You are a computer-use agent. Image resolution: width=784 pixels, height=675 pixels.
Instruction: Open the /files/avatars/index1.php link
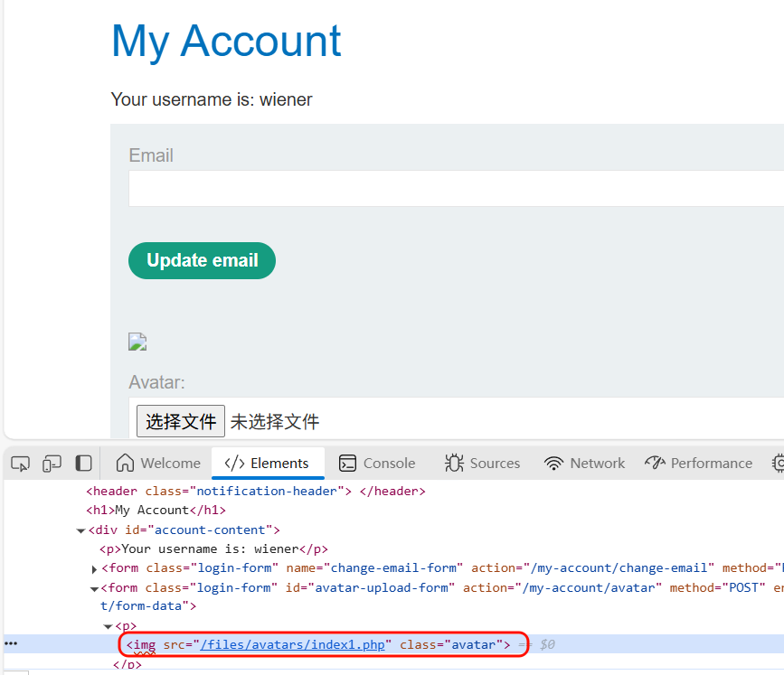click(x=292, y=644)
